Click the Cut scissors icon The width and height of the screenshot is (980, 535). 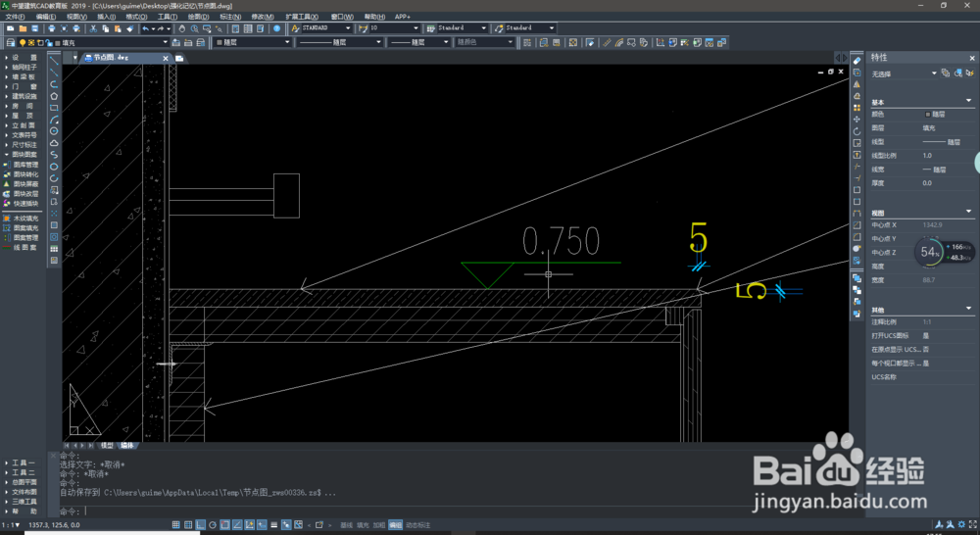click(93, 28)
